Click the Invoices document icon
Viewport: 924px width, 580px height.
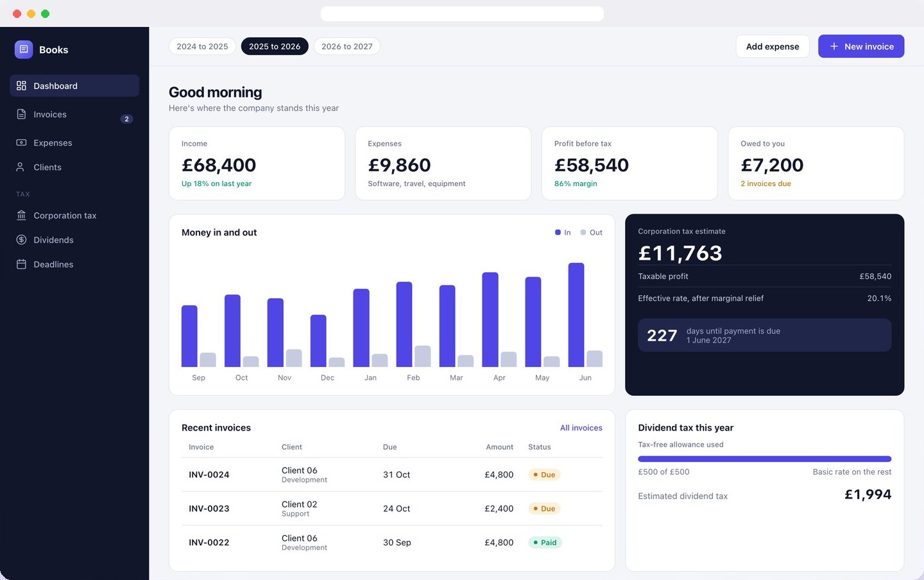point(21,114)
